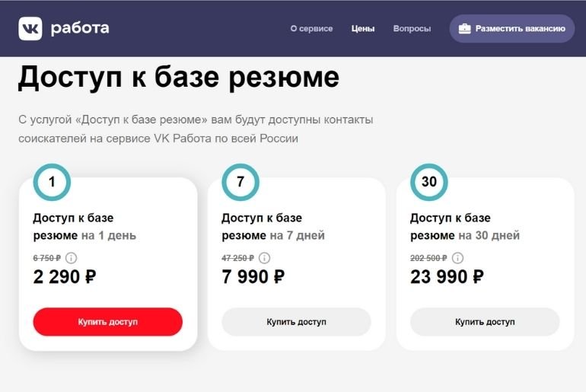Click the «работа» logo text
Image resolution: width=586 pixels, height=392 pixels.
(x=80, y=29)
